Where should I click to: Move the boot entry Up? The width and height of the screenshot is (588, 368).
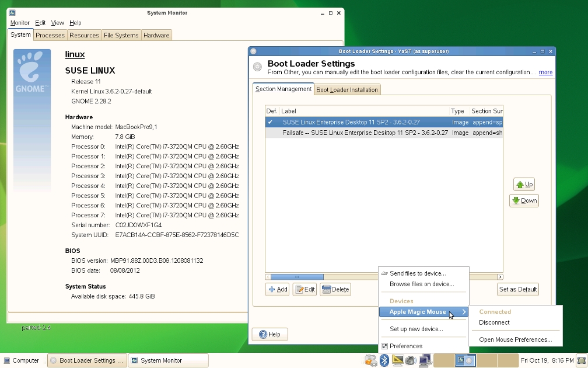(524, 185)
